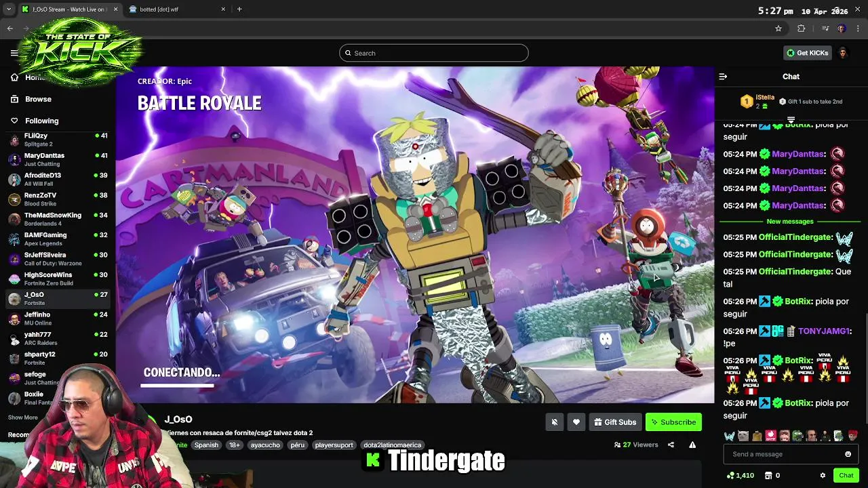Open chat settings gear icon
Screen dimensions: 868x488
[x=823, y=475]
